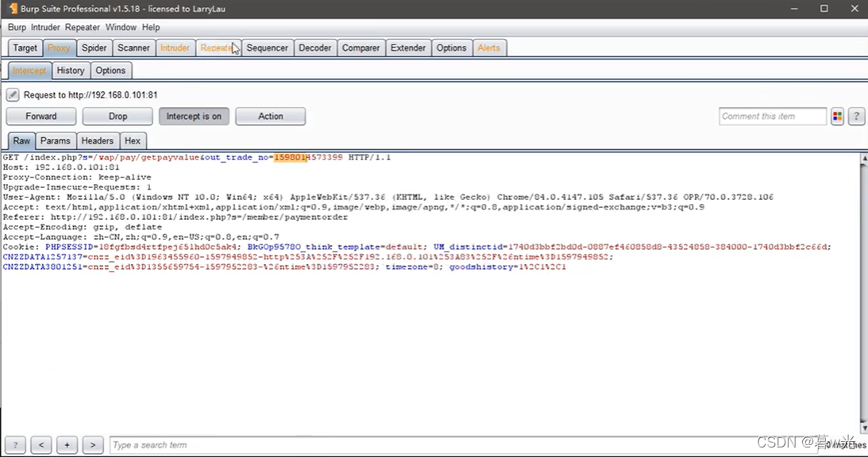This screenshot has height=457, width=868.
Task: Click the Accept-Encoding: gzip, deflate line
Action: coord(83,228)
